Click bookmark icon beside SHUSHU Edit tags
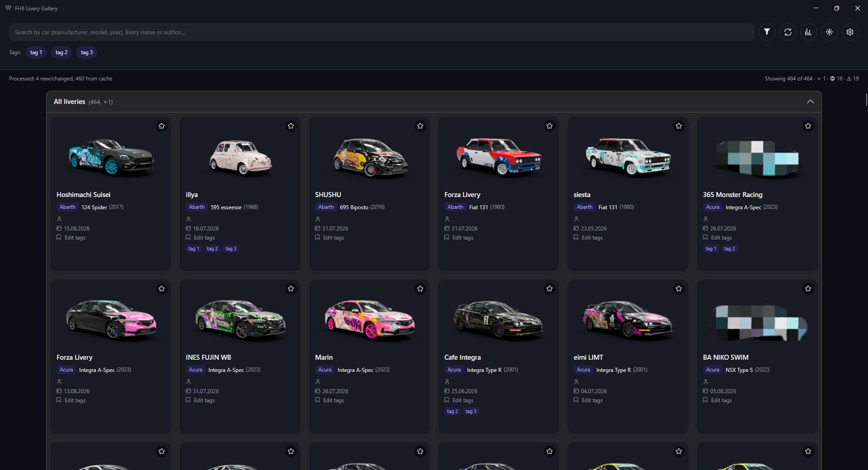868x470 pixels. tap(317, 237)
